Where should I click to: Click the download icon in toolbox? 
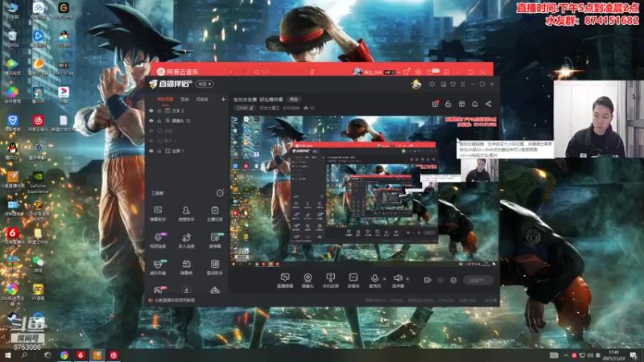coord(186,290)
